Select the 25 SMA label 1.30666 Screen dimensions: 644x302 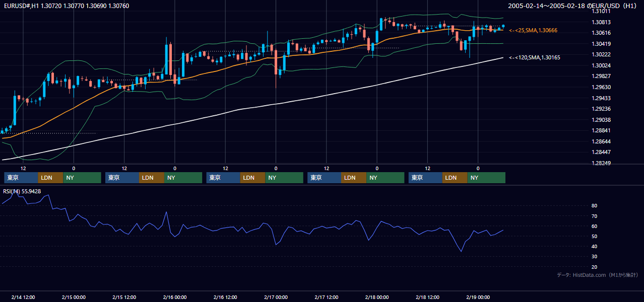pos(533,31)
